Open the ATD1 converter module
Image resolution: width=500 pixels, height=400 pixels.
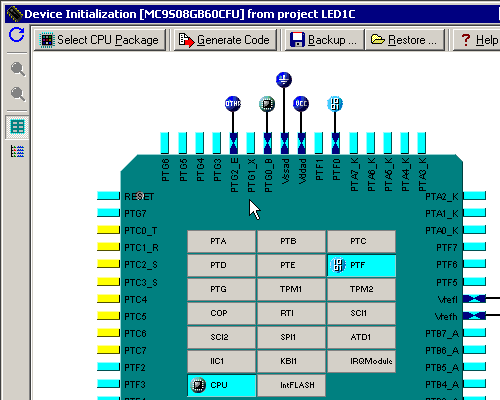(x=361, y=337)
